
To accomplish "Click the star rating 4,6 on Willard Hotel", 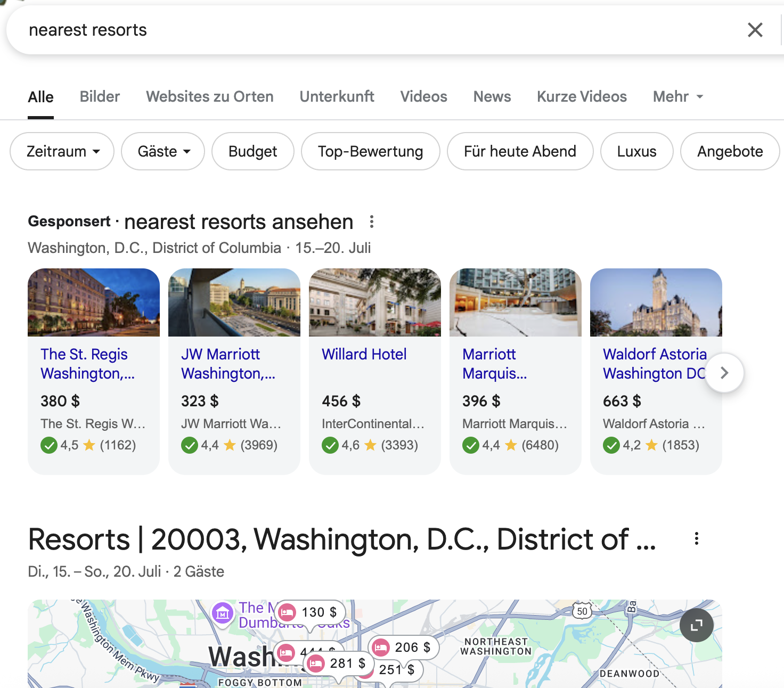I will [359, 445].
